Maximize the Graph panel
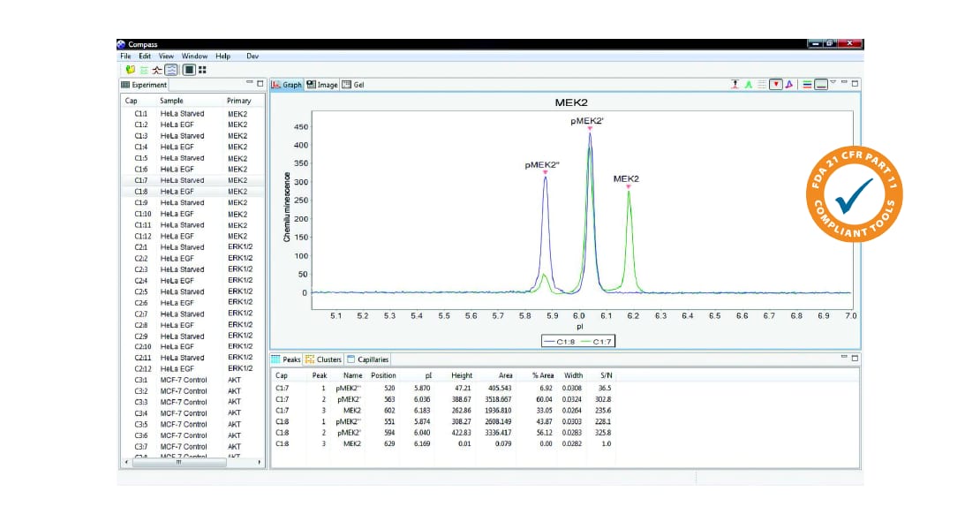Viewport: 980px width, 522px height. 855,83
